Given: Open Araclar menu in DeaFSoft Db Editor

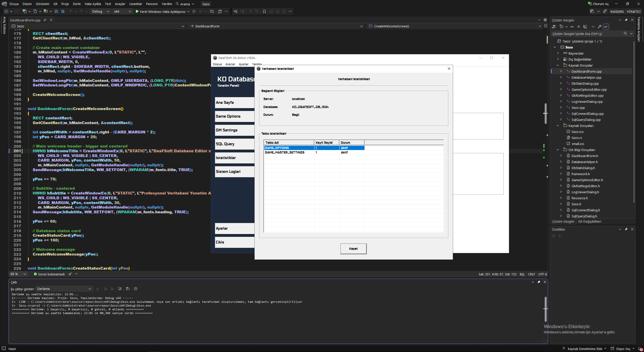Looking at the screenshot, I should pyautogui.click(x=230, y=64).
